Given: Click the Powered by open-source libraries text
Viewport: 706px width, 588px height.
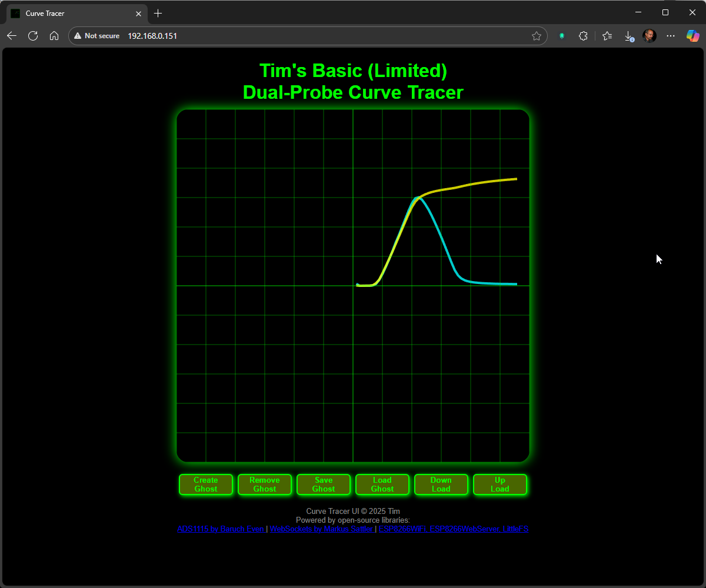Looking at the screenshot, I should tap(353, 520).
